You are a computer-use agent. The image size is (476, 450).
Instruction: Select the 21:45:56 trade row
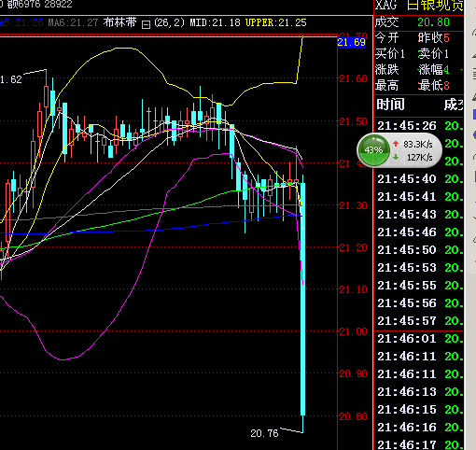(419, 303)
